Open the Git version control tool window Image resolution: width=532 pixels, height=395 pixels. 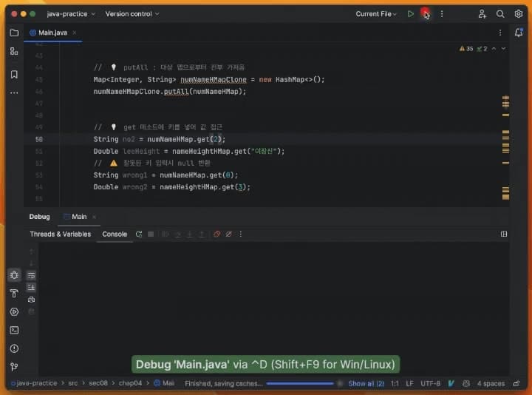[x=14, y=367]
